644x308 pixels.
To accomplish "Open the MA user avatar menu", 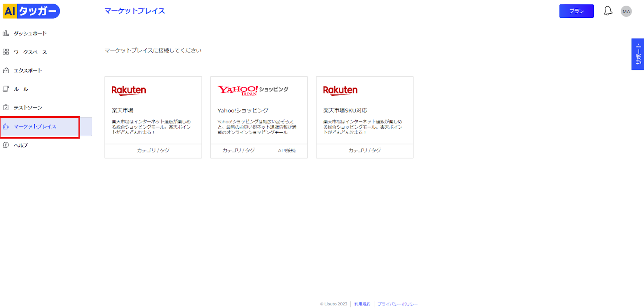I will [x=626, y=11].
